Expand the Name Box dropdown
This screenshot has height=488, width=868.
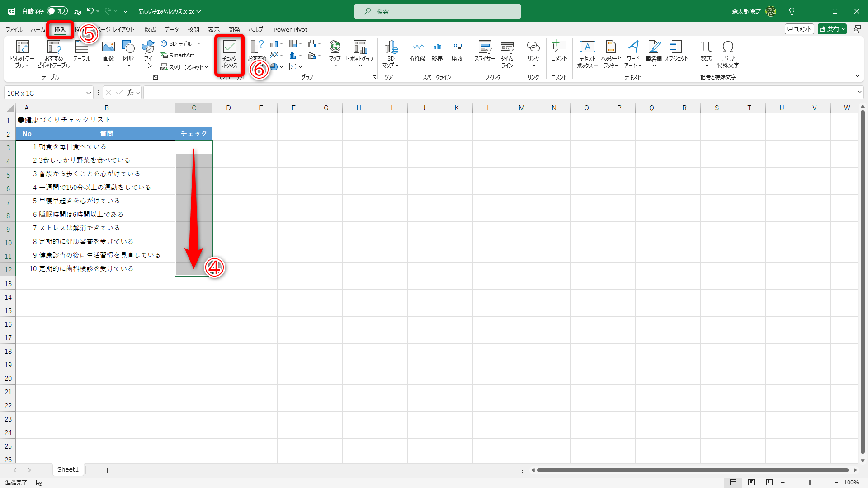[x=89, y=93]
